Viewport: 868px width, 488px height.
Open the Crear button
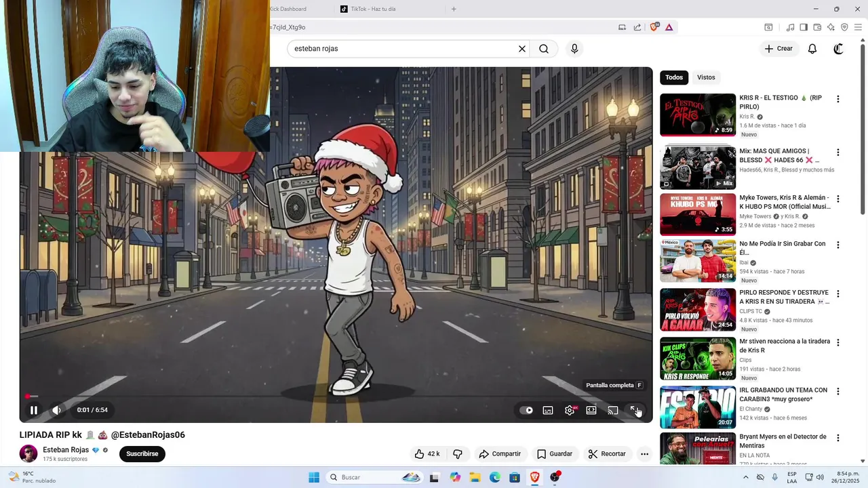(x=778, y=49)
